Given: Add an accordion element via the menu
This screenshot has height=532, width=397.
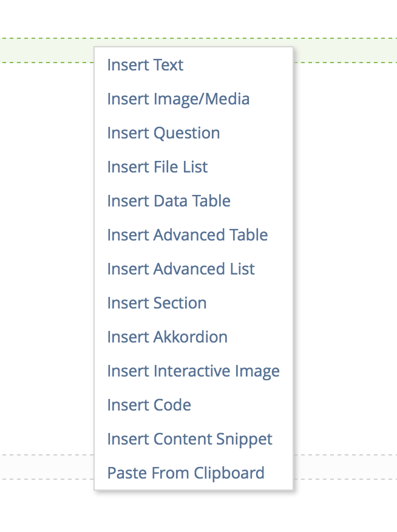Looking at the screenshot, I should [167, 337].
